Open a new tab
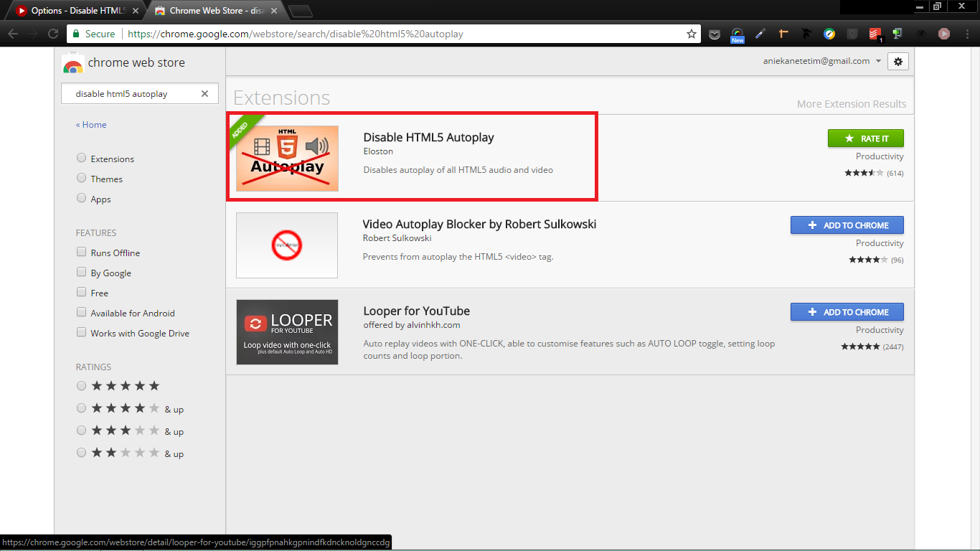 pyautogui.click(x=301, y=11)
